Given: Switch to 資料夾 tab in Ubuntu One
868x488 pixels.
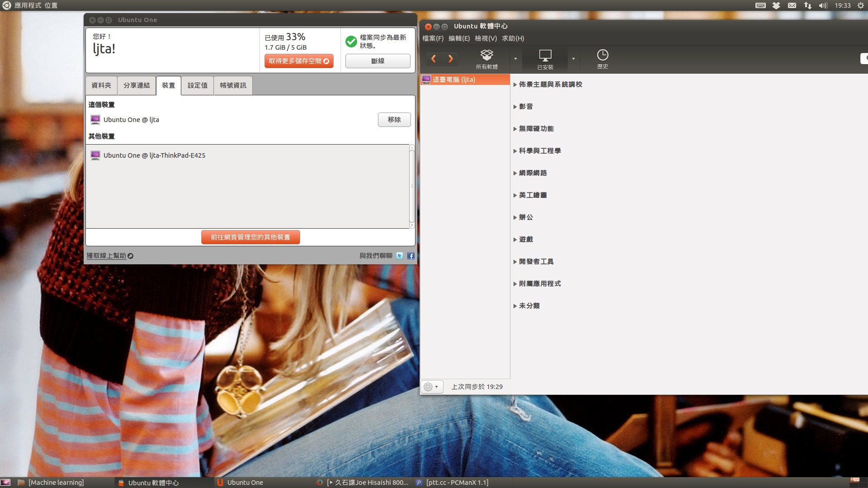Looking at the screenshot, I should pyautogui.click(x=101, y=85).
